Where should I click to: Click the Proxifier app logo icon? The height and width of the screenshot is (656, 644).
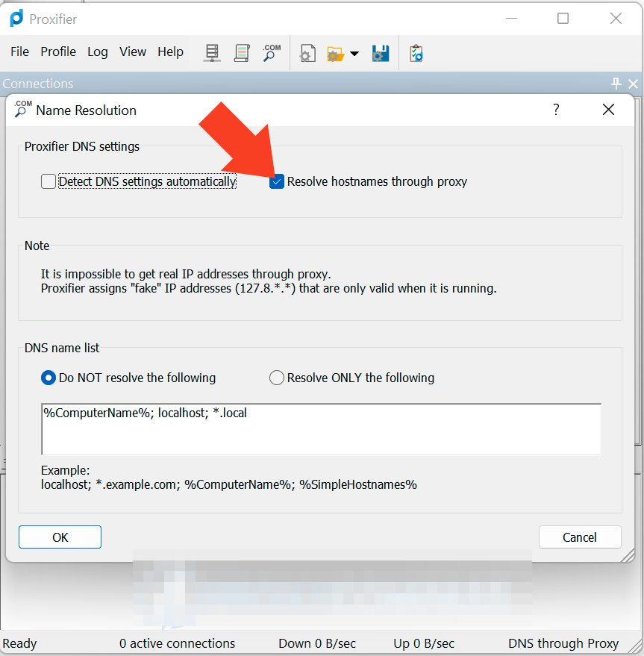(16, 19)
